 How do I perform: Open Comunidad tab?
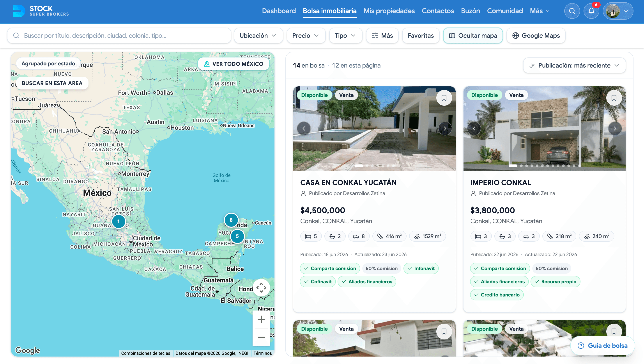click(x=505, y=11)
